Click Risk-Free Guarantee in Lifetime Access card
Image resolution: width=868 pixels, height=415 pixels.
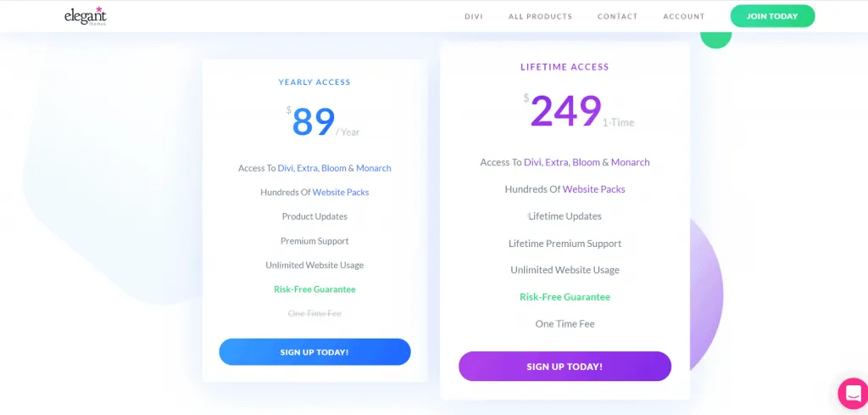(565, 297)
